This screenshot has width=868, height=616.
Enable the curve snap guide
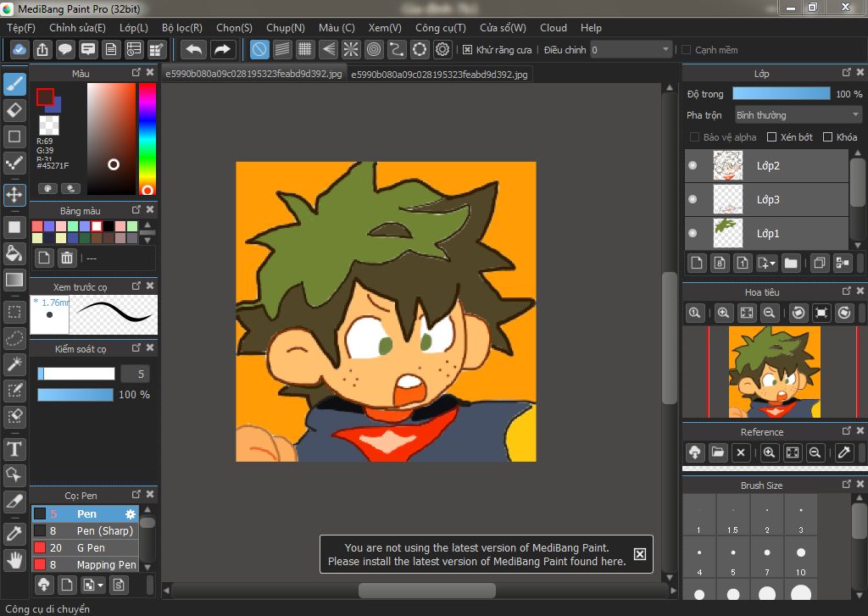397,50
